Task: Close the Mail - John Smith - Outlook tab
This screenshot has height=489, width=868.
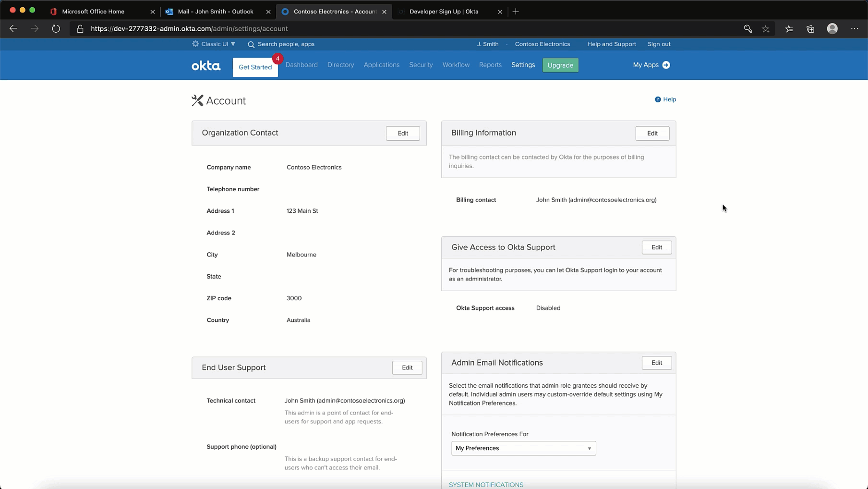Action: [268, 12]
